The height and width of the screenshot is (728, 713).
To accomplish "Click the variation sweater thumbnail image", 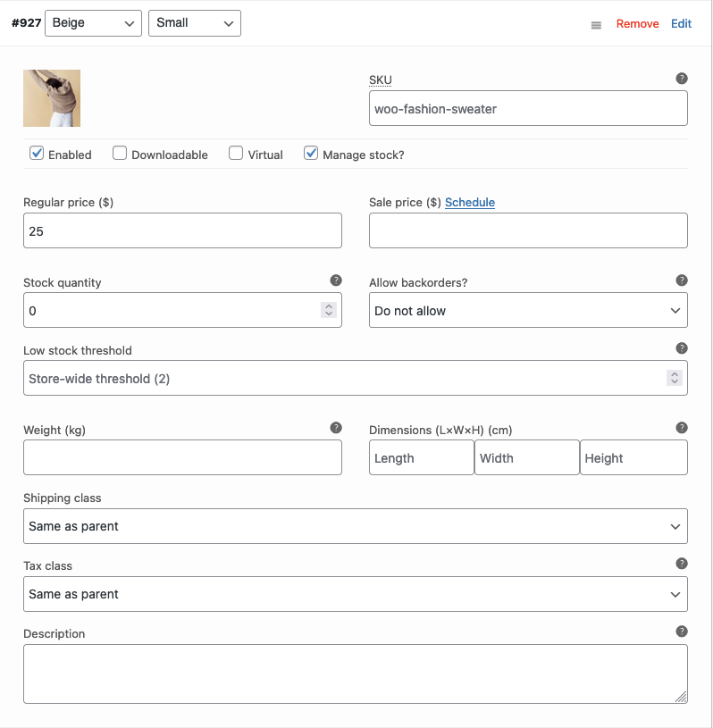I will [x=52, y=98].
